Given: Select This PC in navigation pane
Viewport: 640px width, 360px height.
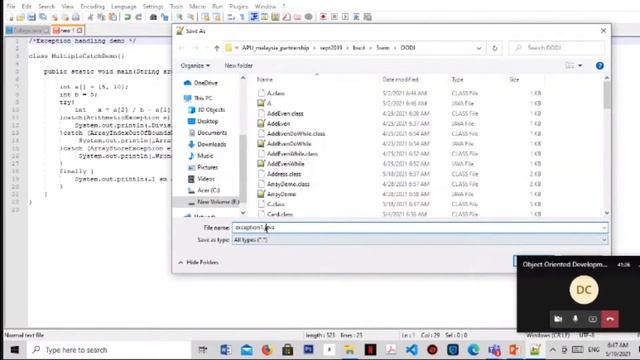Looking at the screenshot, I should tap(198, 98).
